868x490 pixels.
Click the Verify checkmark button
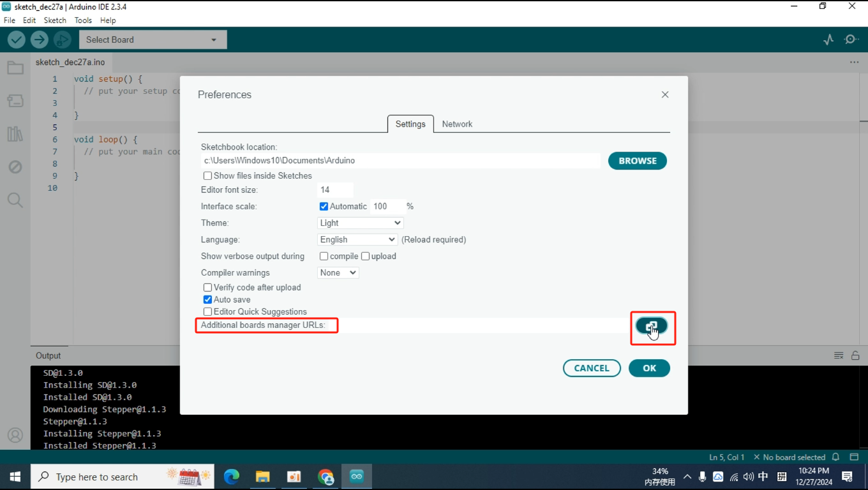pyautogui.click(x=17, y=40)
